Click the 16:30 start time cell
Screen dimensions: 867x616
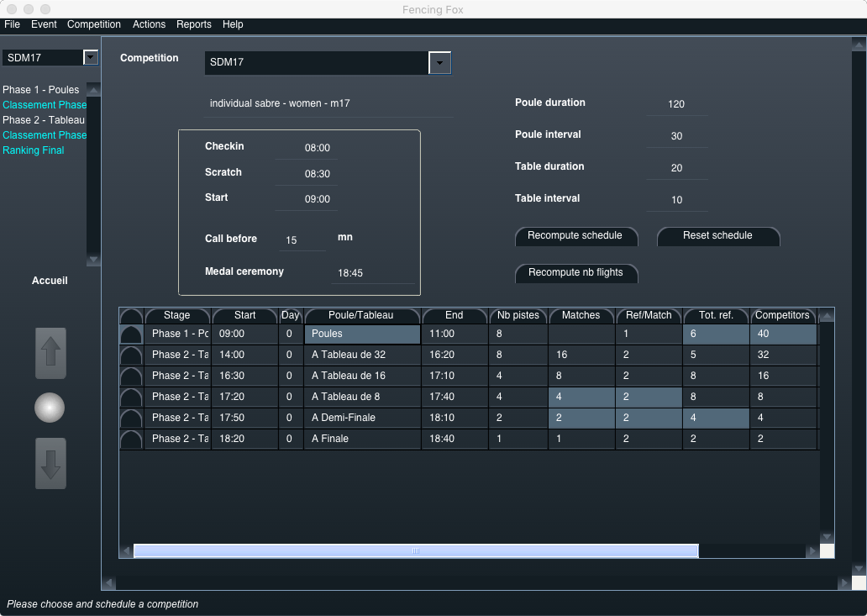point(244,376)
